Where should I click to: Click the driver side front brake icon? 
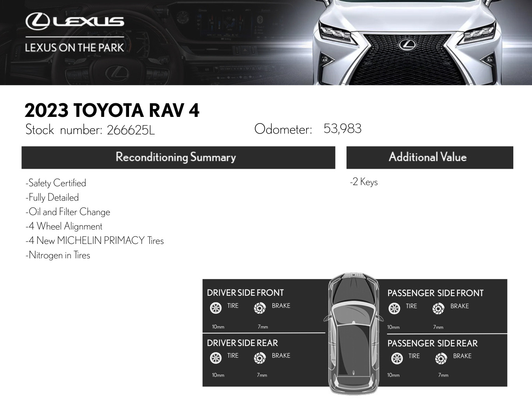pyautogui.click(x=260, y=308)
